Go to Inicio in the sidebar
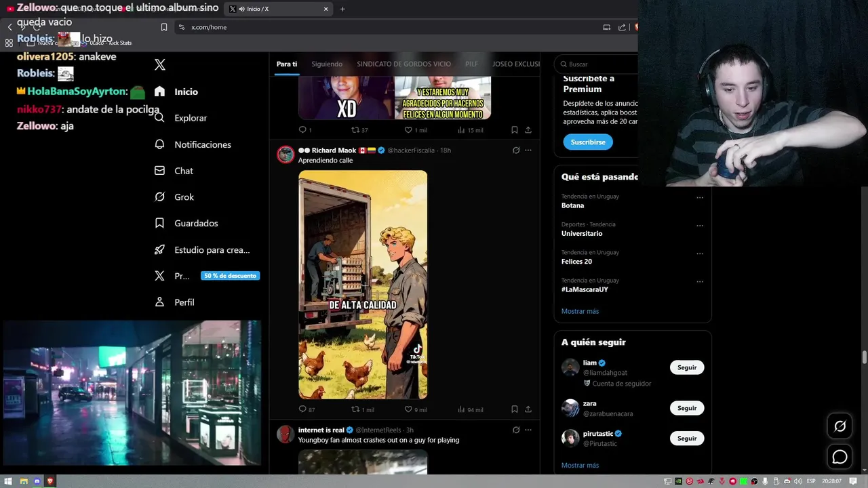This screenshot has height=488, width=868. pos(176,91)
